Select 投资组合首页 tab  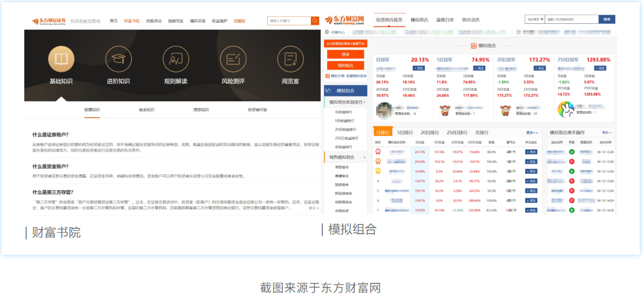click(389, 20)
